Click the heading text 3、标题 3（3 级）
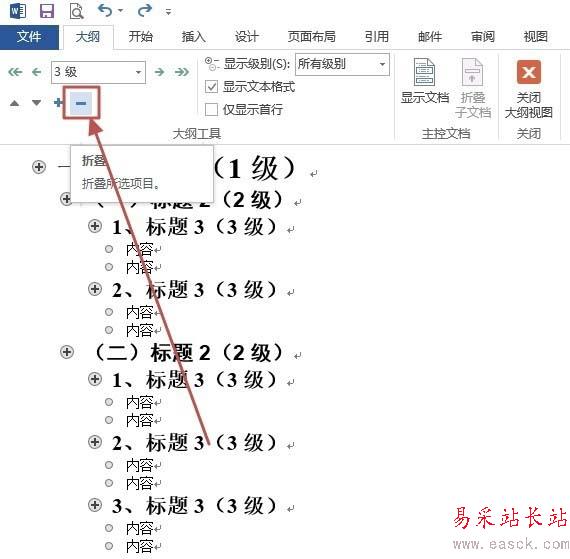The height and width of the screenshot is (559, 570). [x=194, y=506]
